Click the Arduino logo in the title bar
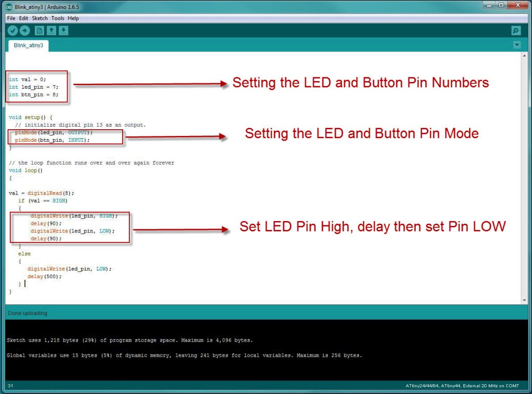Viewport: 532px width, 394px height. [9, 7]
